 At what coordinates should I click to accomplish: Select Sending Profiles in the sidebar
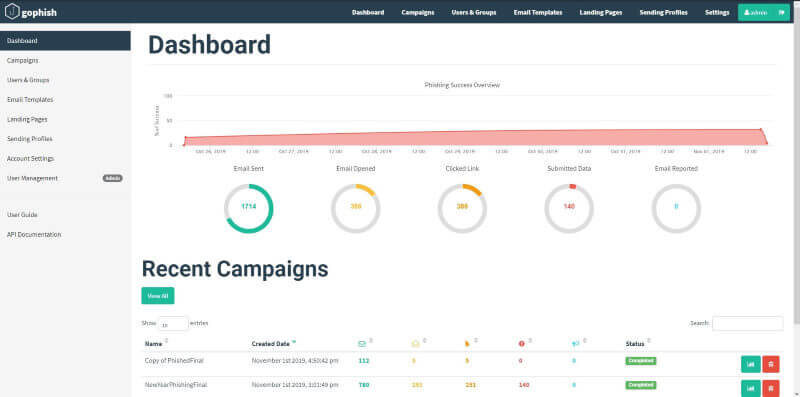65,139
